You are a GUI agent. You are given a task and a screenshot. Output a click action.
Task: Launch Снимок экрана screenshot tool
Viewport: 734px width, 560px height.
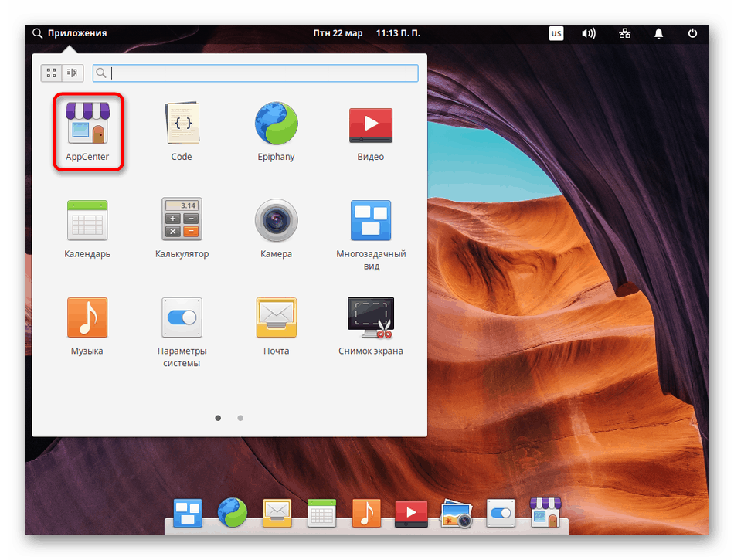(x=371, y=326)
